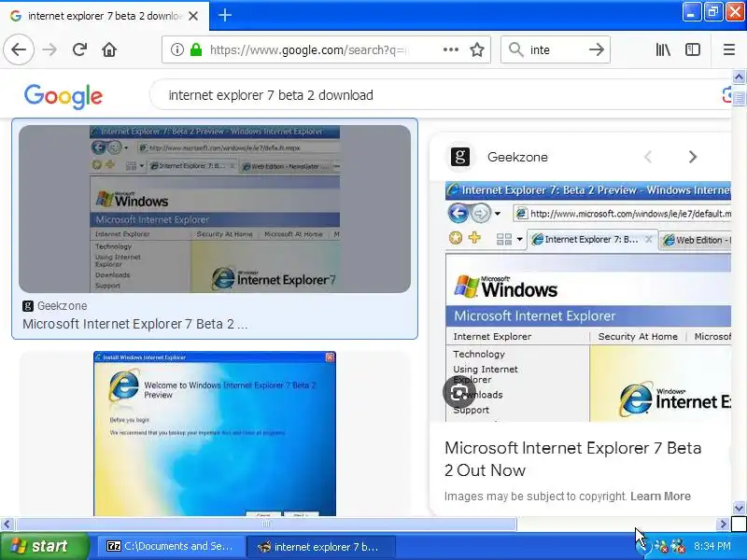Open a new tab with the plus
Image resolution: width=747 pixels, height=560 pixels.
tap(225, 15)
